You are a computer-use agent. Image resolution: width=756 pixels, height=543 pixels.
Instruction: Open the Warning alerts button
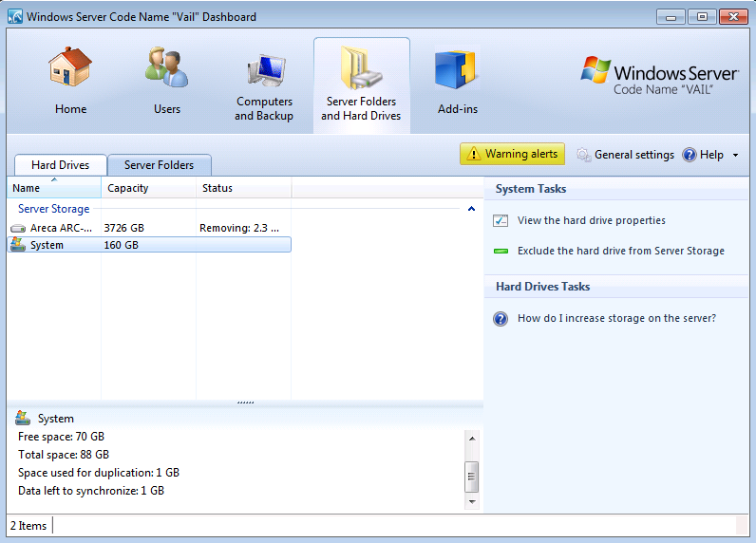[512, 154]
